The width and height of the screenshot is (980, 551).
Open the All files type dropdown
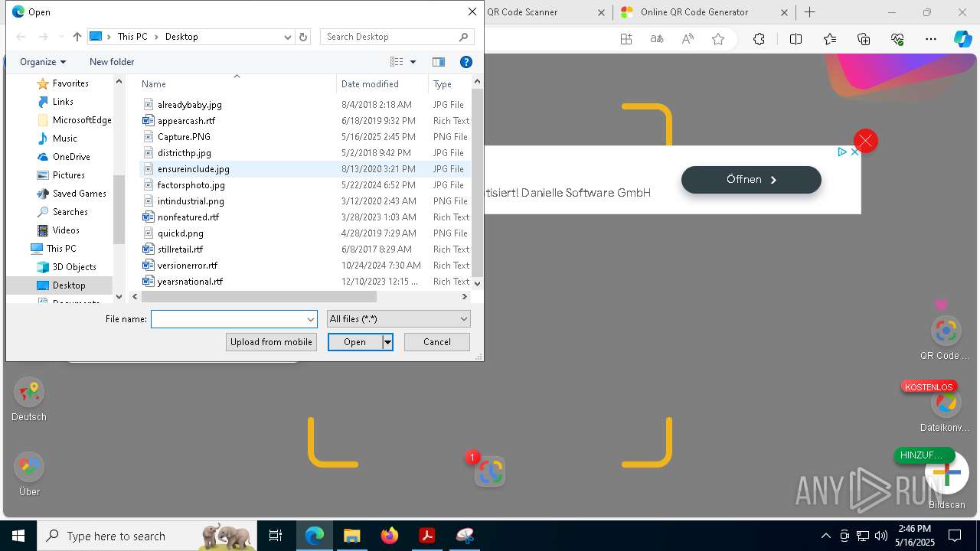pyautogui.click(x=398, y=319)
